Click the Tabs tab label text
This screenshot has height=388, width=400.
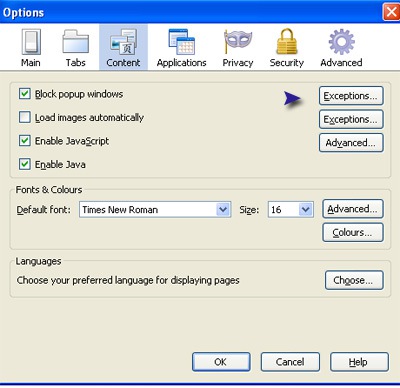[x=76, y=63]
